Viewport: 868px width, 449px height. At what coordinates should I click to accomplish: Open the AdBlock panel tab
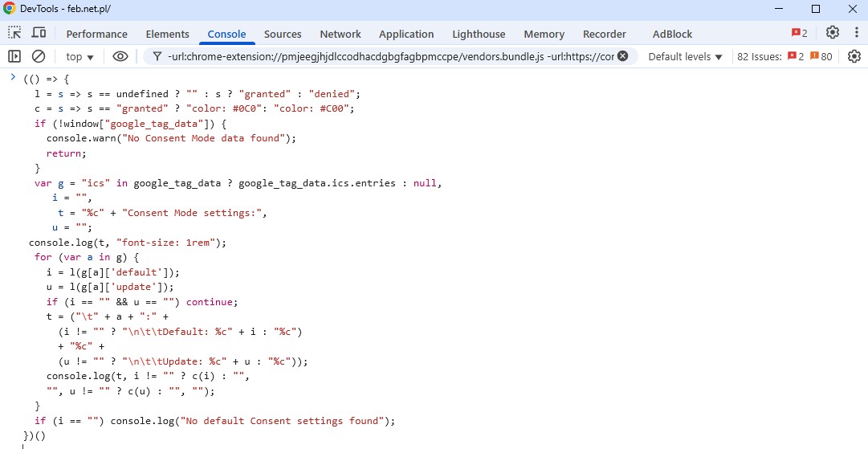[x=672, y=34]
